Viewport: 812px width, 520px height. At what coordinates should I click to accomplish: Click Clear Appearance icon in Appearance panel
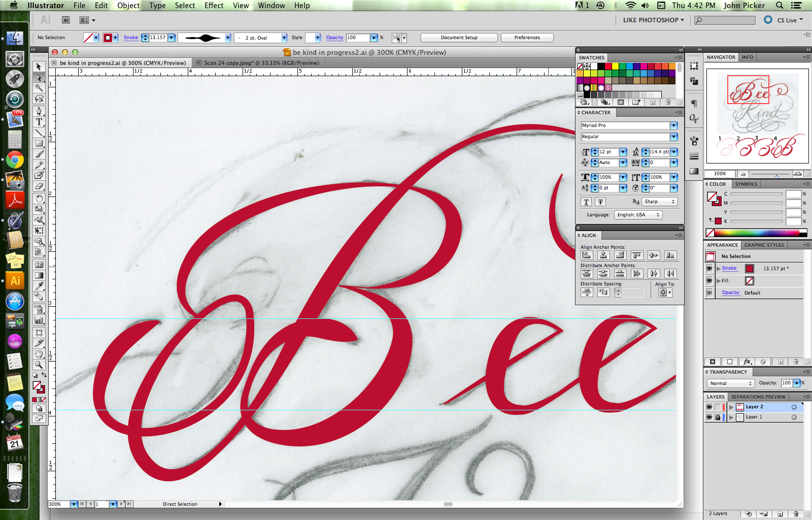tap(763, 362)
